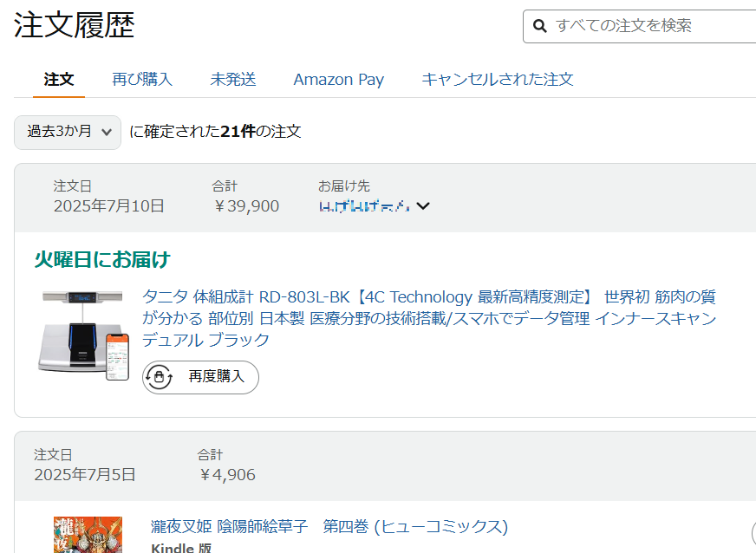Click the blurred お届け先 recipient name
Image resolution: width=756 pixels, height=553 pixels.
(364, 206)
